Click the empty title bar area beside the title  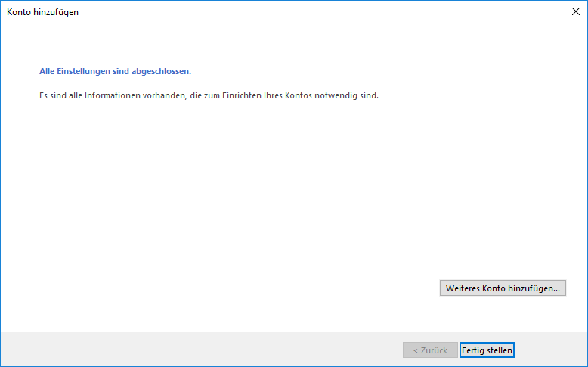click(x=302, y=12)
